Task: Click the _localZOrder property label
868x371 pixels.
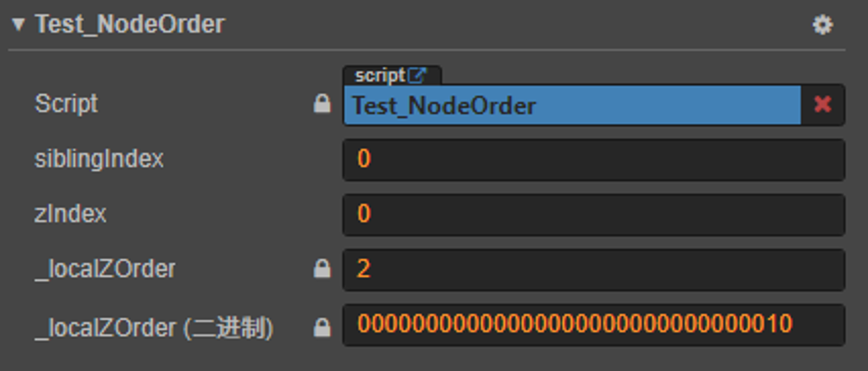Action: 105,269
